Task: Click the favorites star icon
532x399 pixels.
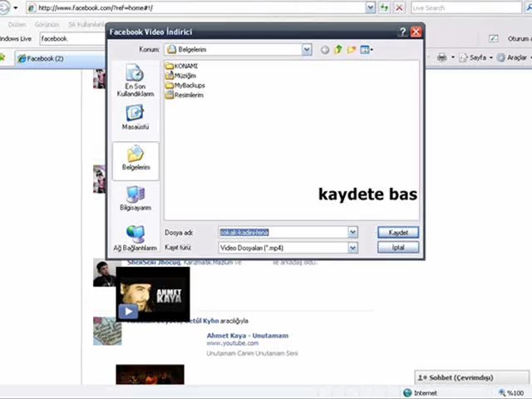Action: (2, 57)
